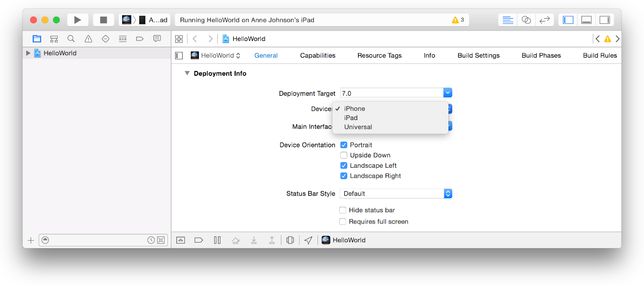
Task: Jump to previous issue
Action: [598, 39]
